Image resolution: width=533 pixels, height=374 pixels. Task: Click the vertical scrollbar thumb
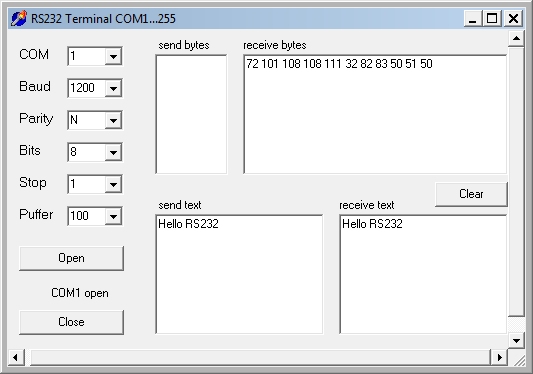(516, 182)
